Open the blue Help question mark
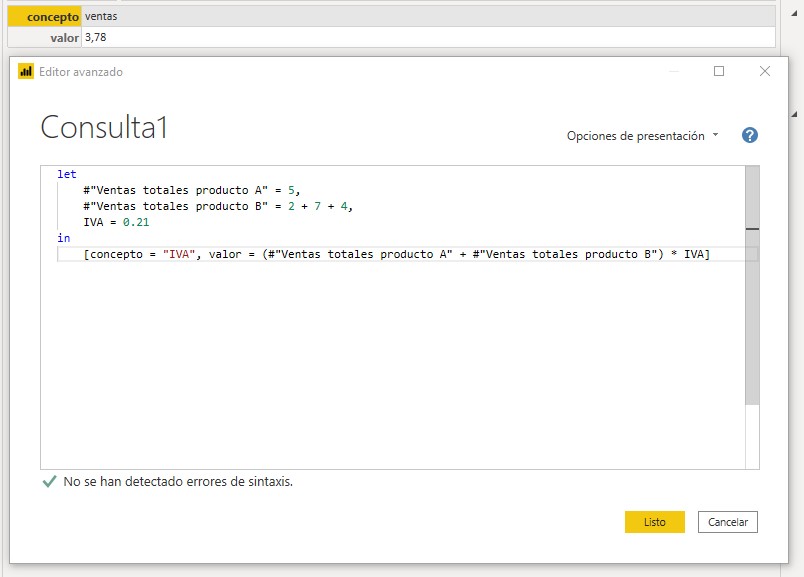804x577 pixels. tap(748, 134)
